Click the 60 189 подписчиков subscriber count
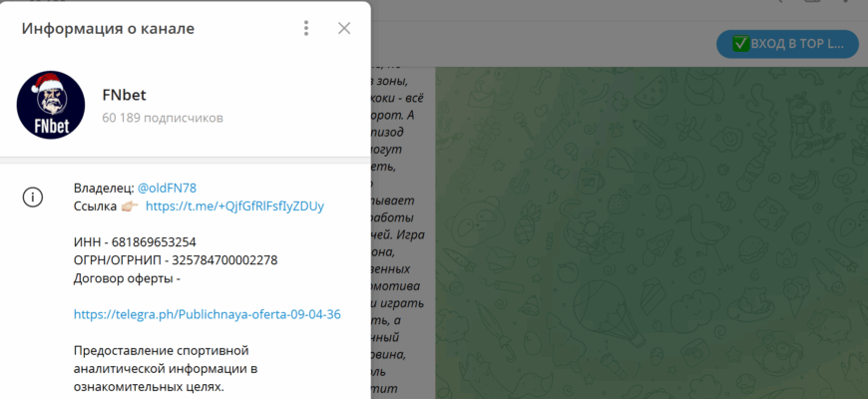The height and width of the screenshot is (399, 868). click(162, 118)
